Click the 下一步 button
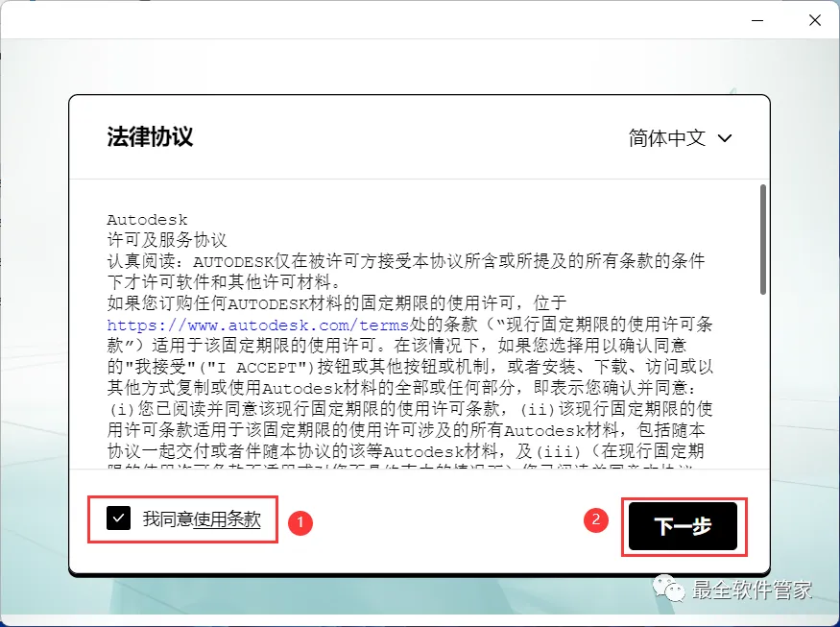 pos(683,526)
